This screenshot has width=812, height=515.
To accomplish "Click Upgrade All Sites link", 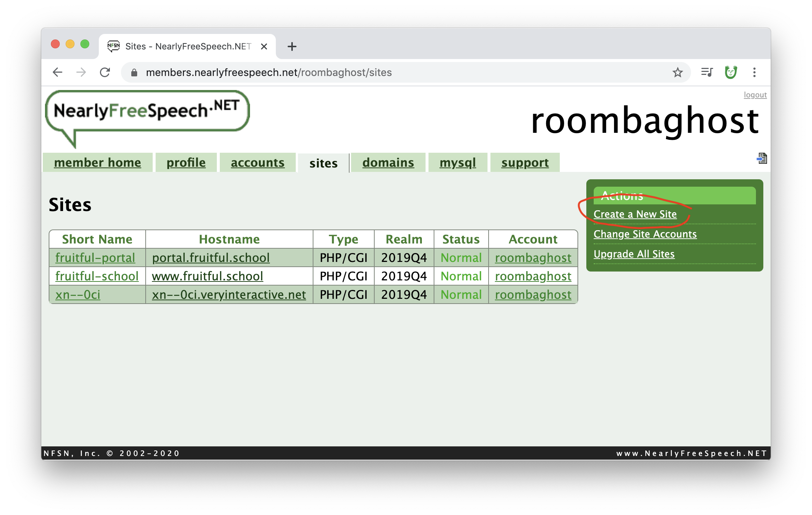I will [x=634, y=254].
